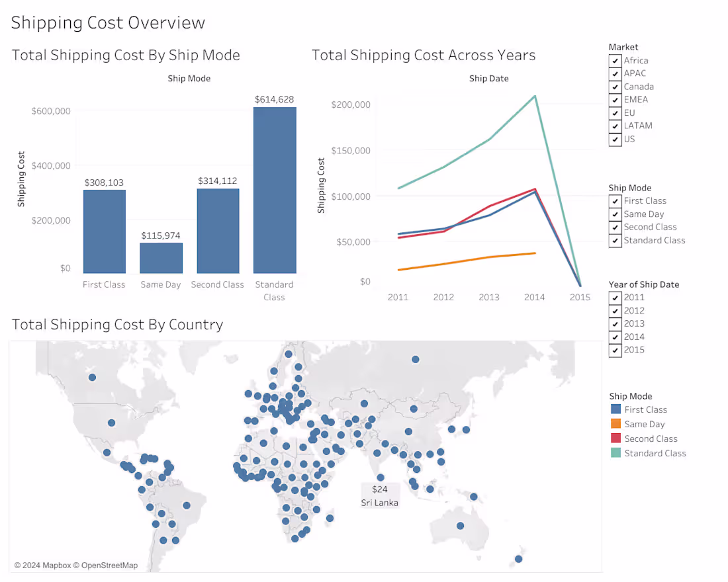Image resolution: width=728 pixels, height=582 pixels.
Task: Click the 2024 Mapbox copyright link
Action: point(41,565)
